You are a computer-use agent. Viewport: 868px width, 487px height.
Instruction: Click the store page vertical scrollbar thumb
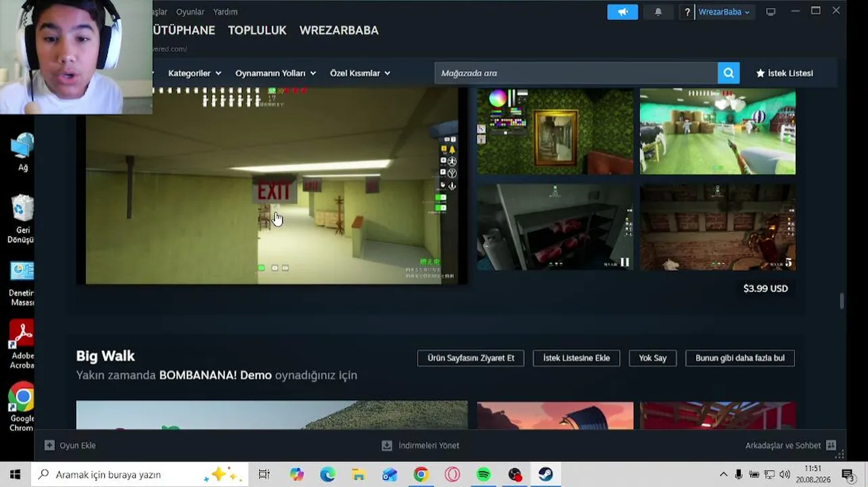coord(842,301)
